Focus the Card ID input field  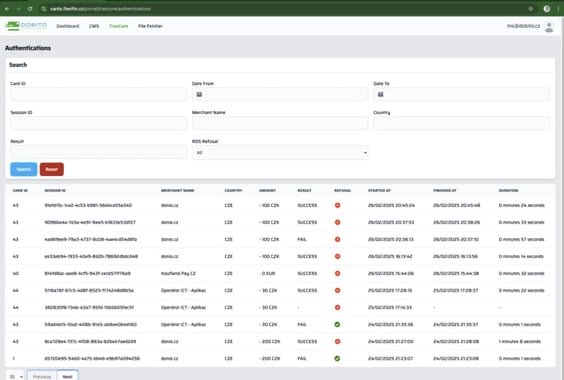pyautogui.click(x=99, y=94)
